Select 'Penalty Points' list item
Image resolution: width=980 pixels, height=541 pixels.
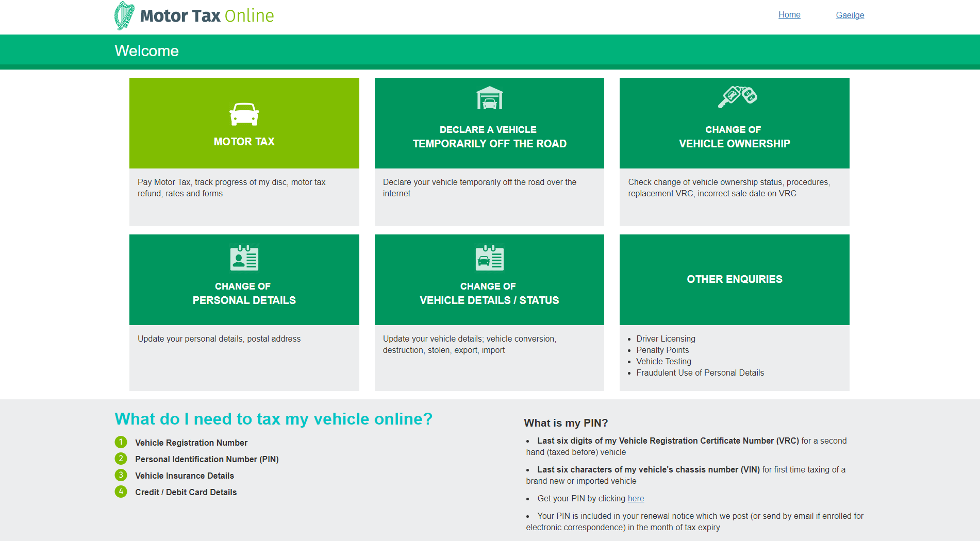coord(662,350)
